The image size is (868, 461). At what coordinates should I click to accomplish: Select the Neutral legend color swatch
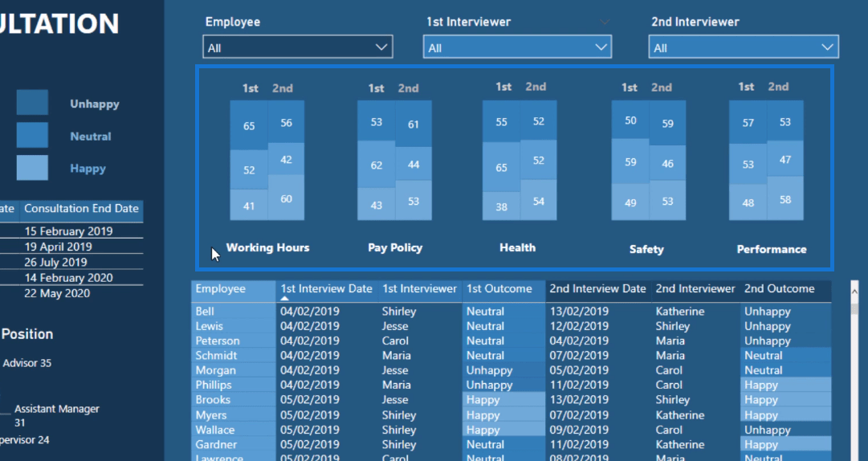pyautogui.click(x=32, y=135)
